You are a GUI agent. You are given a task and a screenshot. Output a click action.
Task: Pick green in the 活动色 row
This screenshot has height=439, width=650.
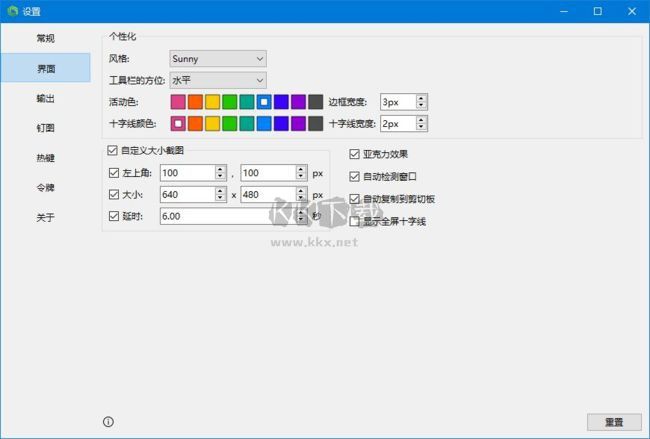tap(230, 102)
